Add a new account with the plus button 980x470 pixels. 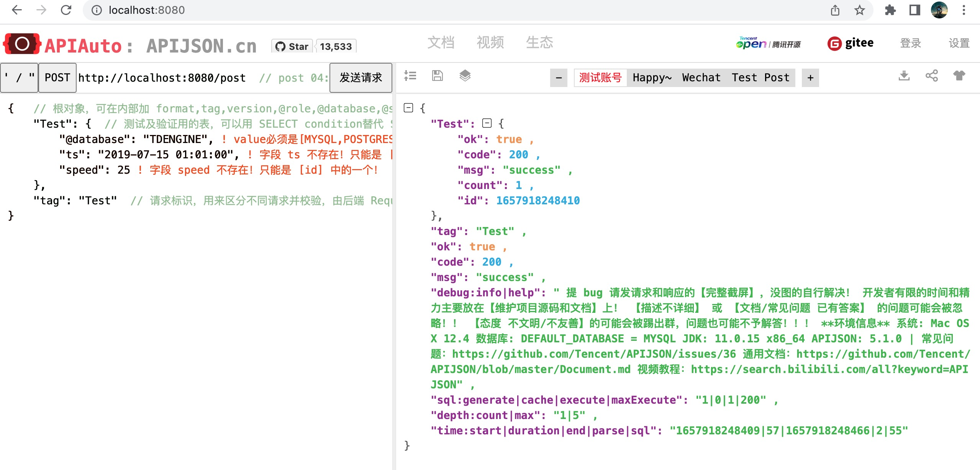[x=810, y=78]
